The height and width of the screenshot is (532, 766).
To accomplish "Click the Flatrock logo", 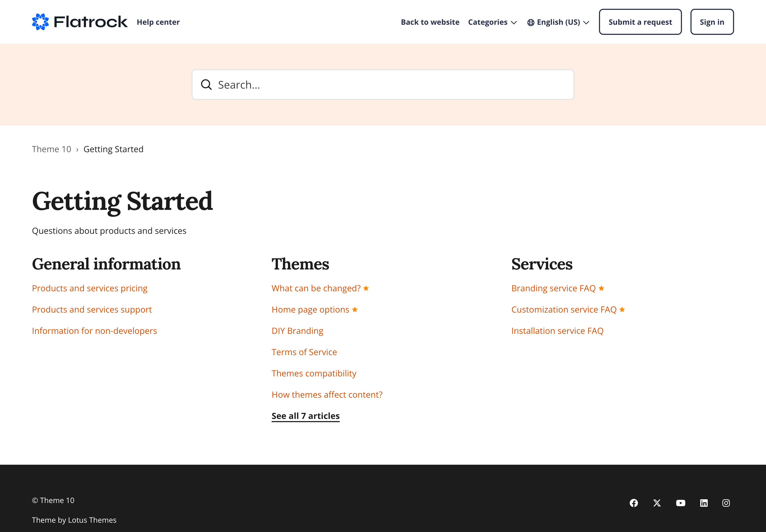I will click(x=80, y=22).
